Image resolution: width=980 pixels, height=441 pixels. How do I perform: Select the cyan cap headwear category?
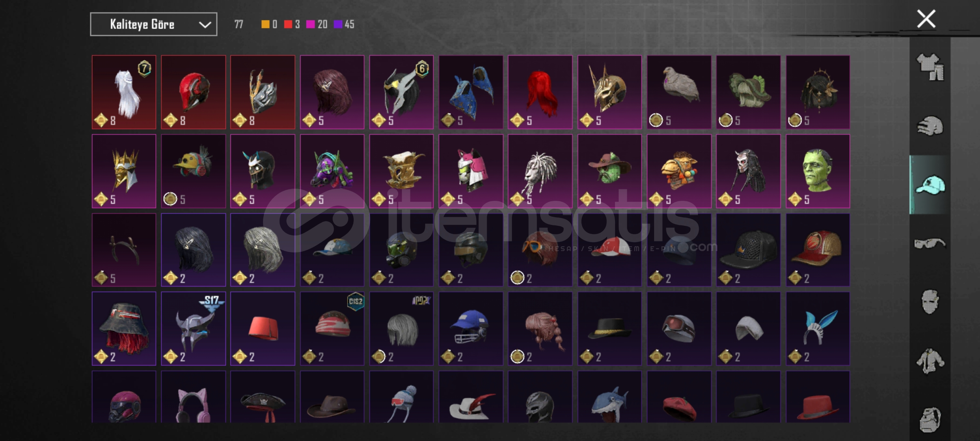pos(930,185)
